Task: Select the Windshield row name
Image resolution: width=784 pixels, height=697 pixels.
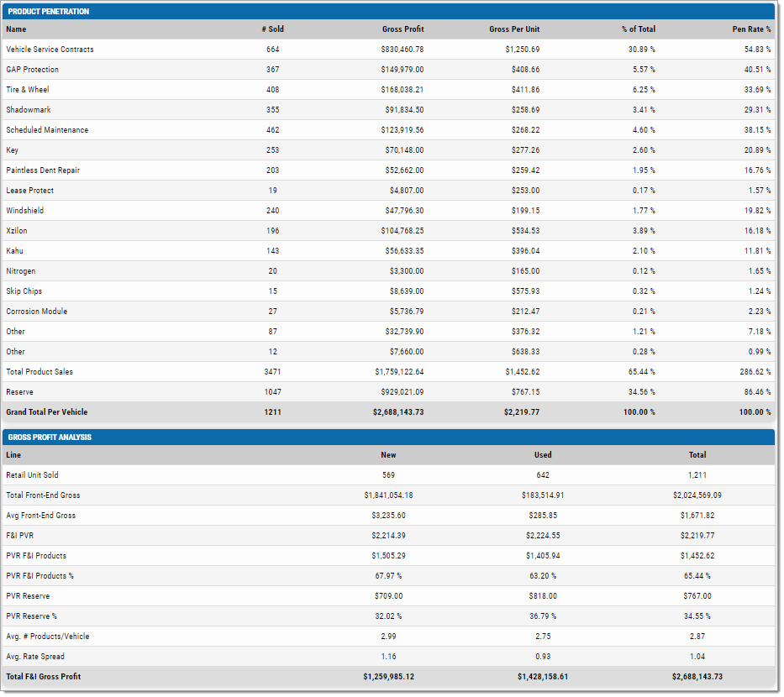Action: click(x=25, y=210)
